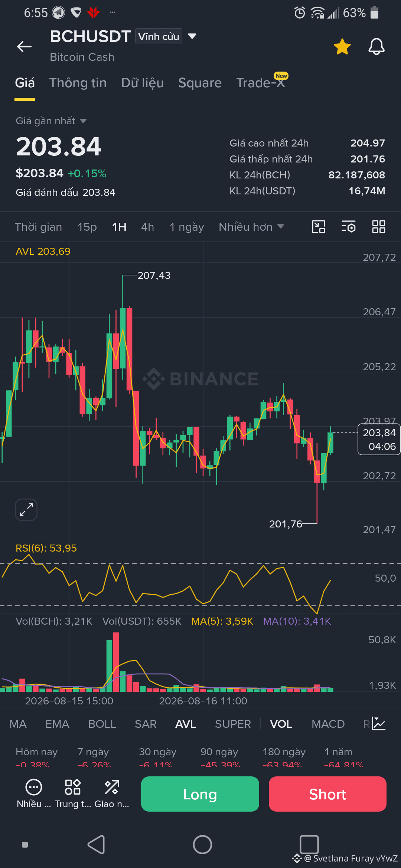Tap the MA(10) volume label

pyautogui.click(x=297, y=621)
